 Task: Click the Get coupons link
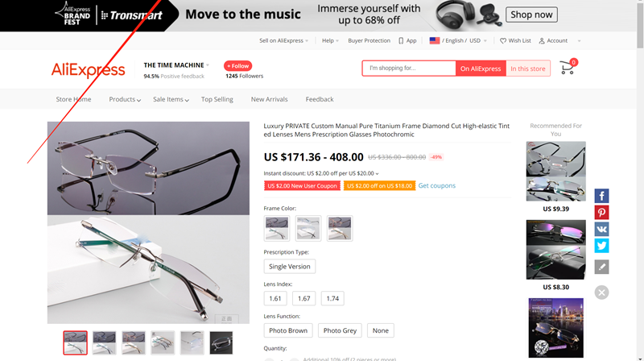[x=436, y=186]
